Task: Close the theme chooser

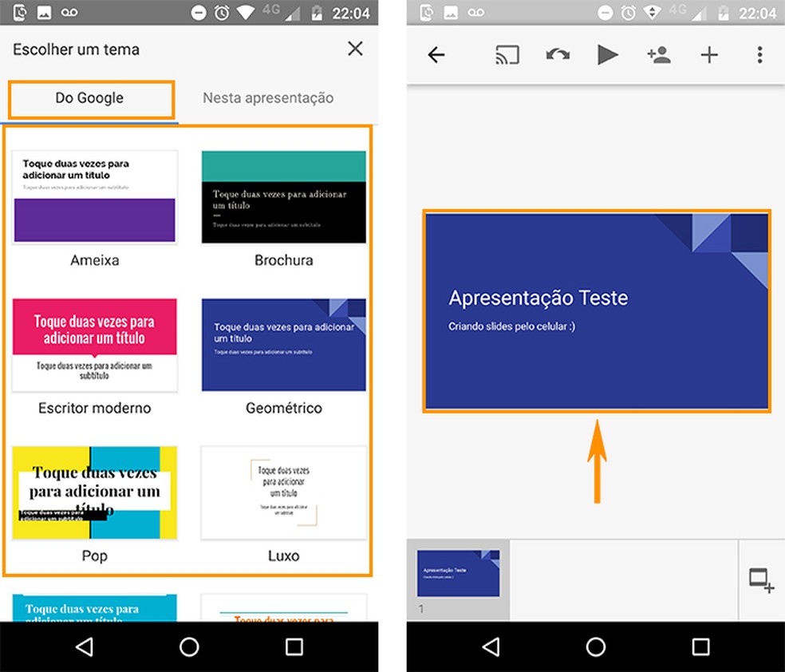Action: 355,49
